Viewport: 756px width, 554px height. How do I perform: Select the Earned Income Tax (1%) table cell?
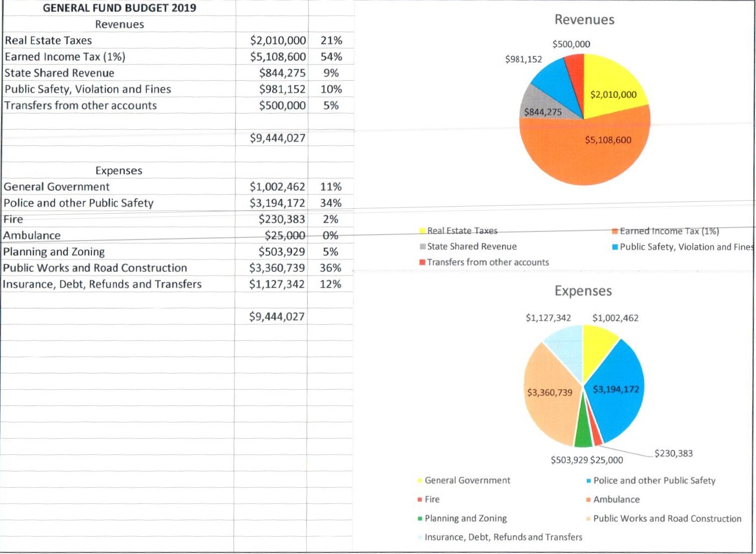(65, 57)
